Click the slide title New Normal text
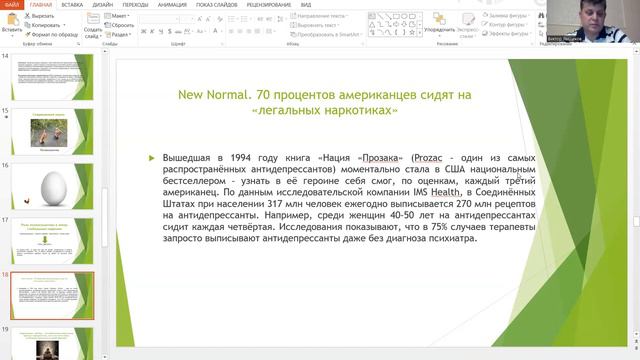640x360 pixels. pos(324,102)
